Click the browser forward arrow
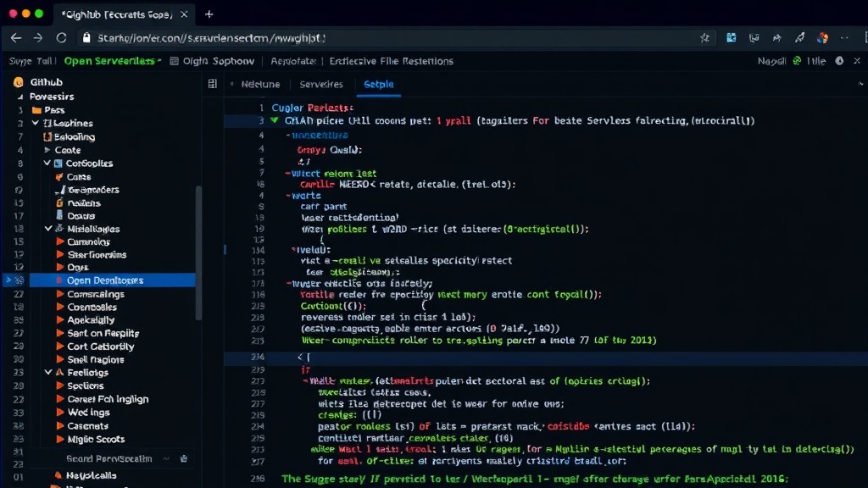The height and width of the screenshot is (488, 868). pos(37,37)
